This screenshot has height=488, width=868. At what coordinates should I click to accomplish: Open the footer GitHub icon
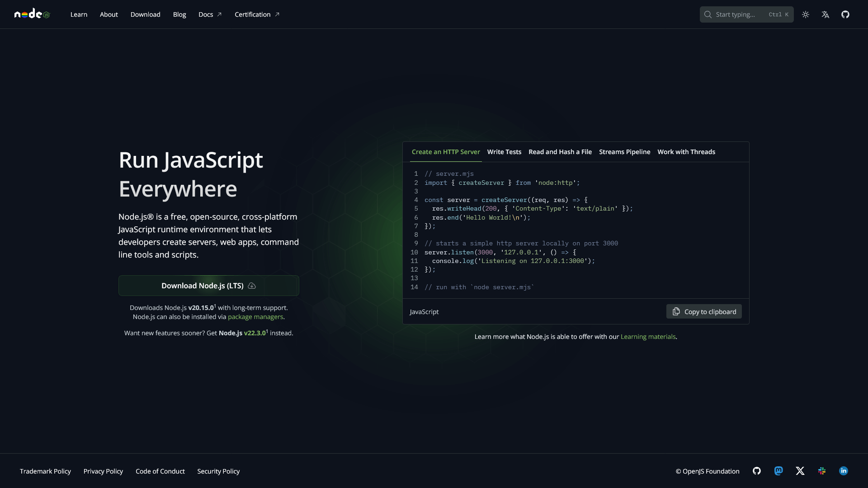[x=757, y=471]
